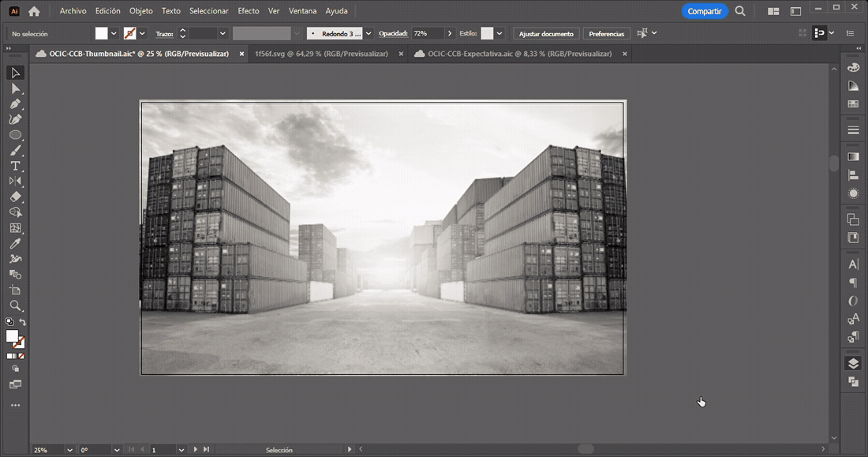Click the Home icon in the top bar

click(34, 11)
